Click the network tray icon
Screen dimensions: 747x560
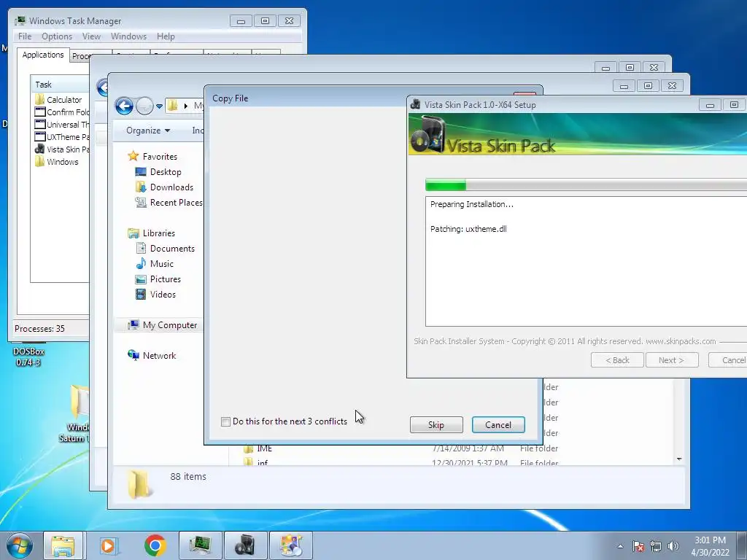pyautogui.click(x=656, y=546)
